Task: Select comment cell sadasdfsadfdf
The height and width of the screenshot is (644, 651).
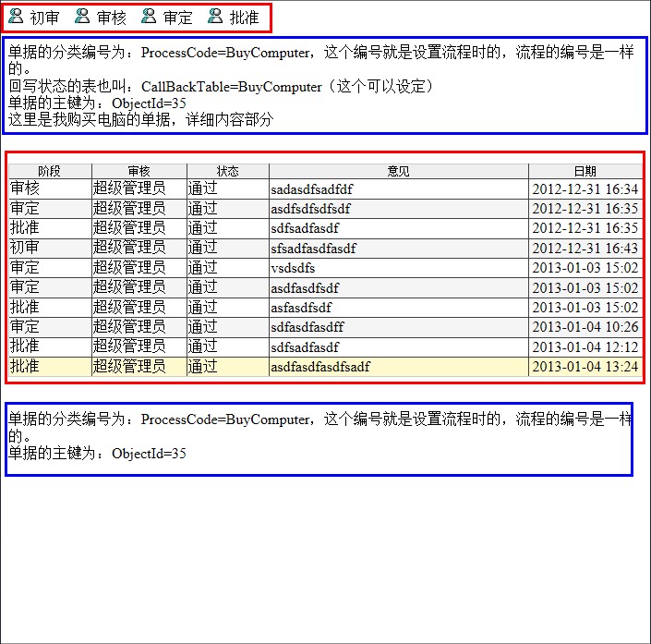Action: (x=399, y=189)
